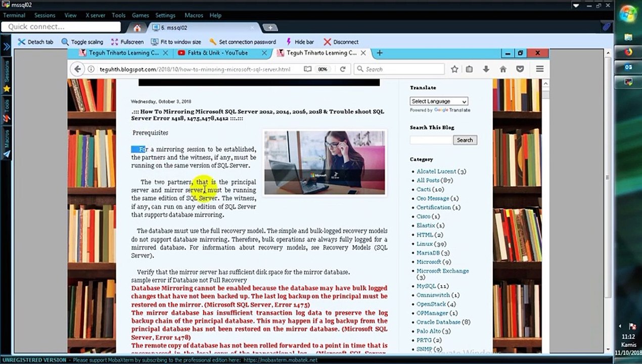This screenshot has height=364, width=642.
Task: Click Fit to window size
Action: (176, 42)
